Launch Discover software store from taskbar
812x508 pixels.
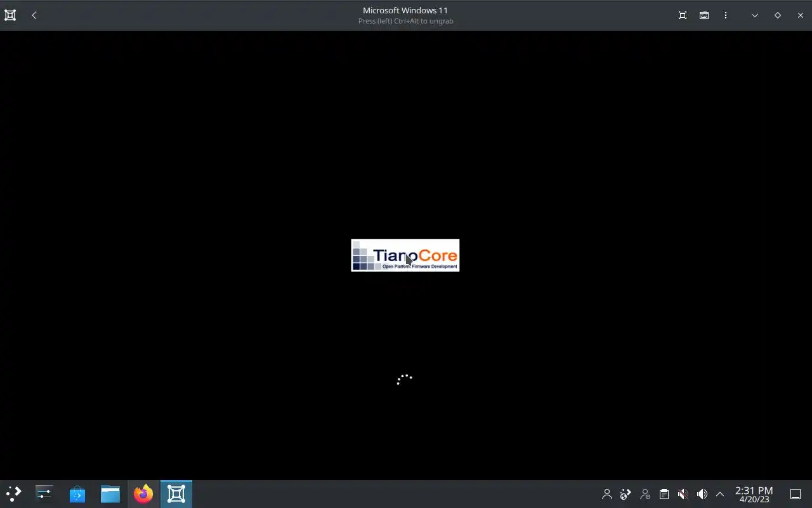click(x=77, y=493)
